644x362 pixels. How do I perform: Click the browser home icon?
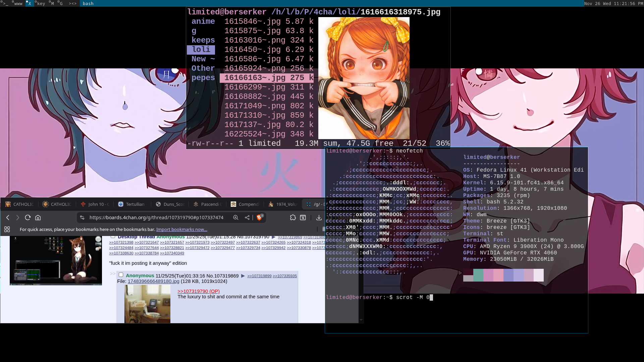click(38, 218)
